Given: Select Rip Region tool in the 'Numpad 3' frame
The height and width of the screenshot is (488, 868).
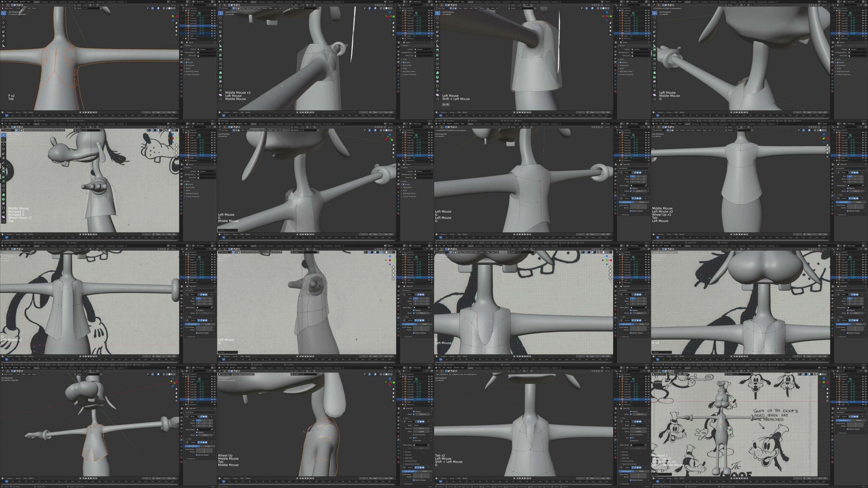Looking at the screenshot, I should point(3,221).
